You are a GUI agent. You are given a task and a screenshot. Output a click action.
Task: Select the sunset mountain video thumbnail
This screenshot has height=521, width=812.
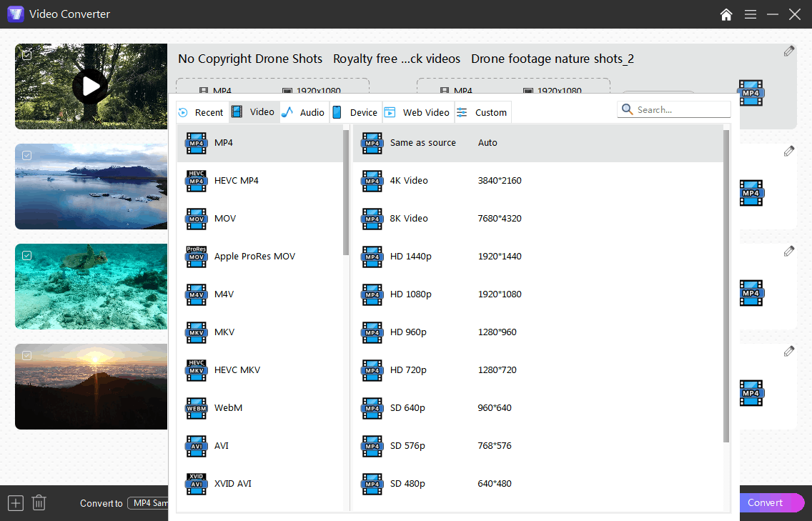(x=91, y=387)
